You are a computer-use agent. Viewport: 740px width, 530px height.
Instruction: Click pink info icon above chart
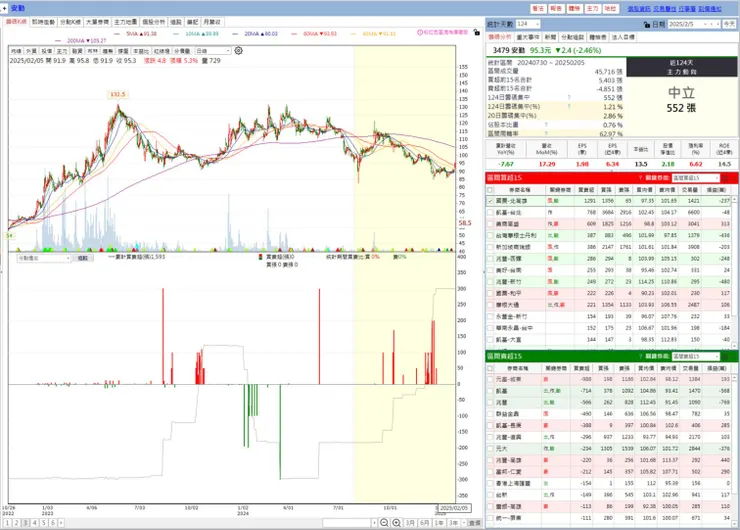tap(420, 33)
